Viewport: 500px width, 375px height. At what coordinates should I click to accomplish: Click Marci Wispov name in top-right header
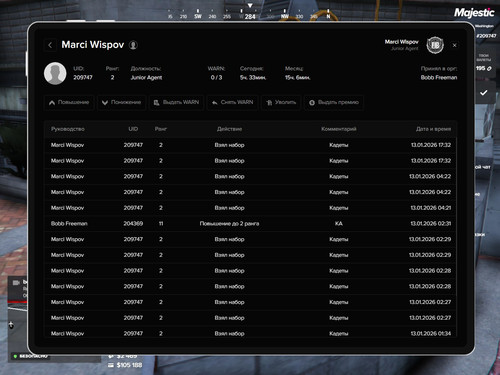401,42
